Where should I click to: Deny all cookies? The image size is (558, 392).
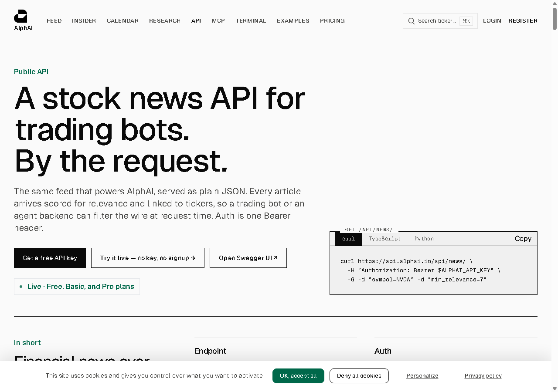[x=359, y=376]
